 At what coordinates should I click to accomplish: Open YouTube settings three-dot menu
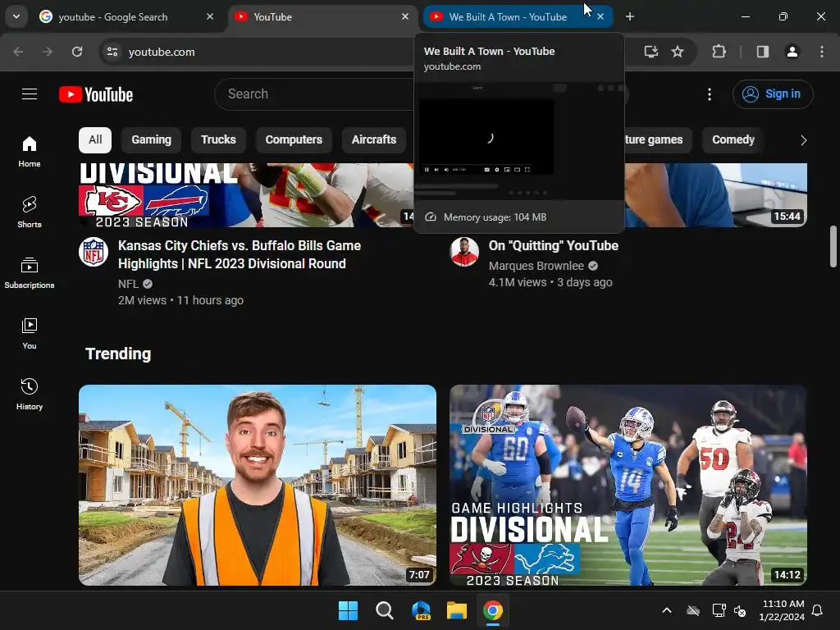710,95
